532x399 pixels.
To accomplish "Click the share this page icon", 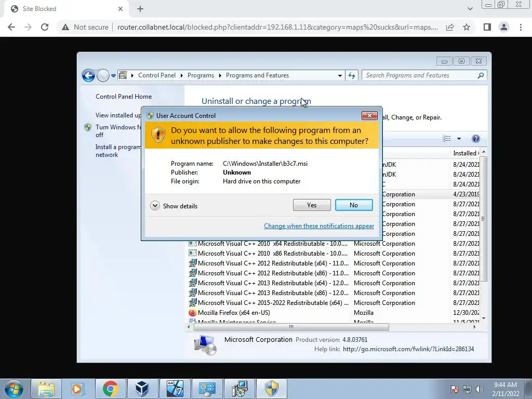I will [x=450, y=27].
